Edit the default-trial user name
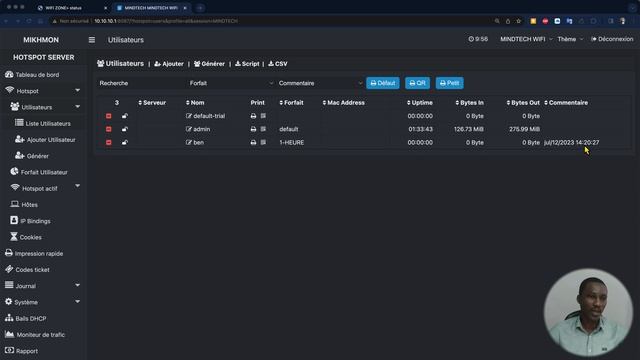The image size is (640, 360). click(205, 116)
